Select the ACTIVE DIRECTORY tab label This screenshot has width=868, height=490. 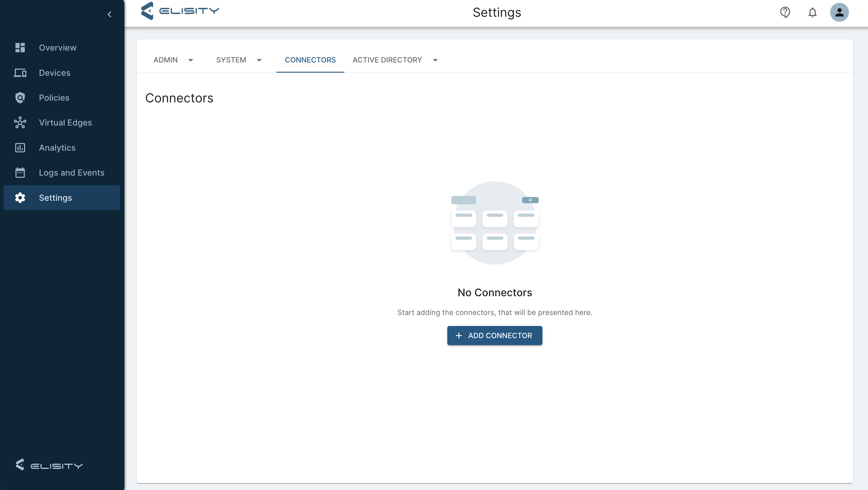(387, 60)
